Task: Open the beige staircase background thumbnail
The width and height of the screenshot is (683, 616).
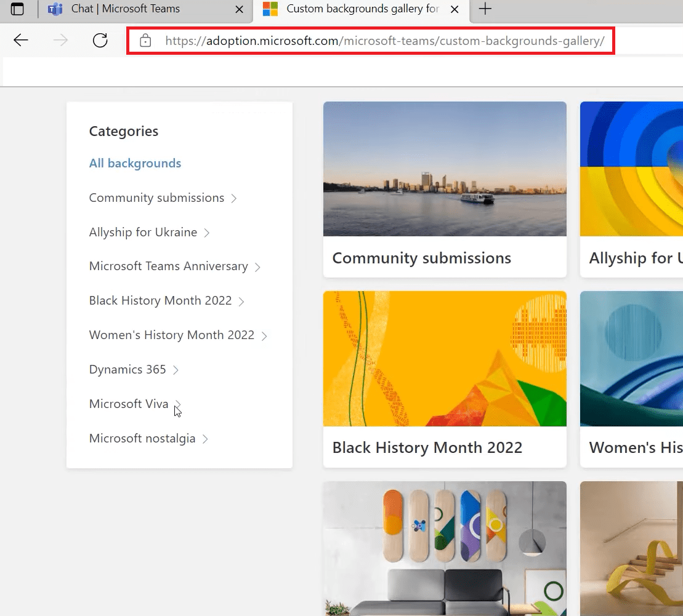Action: pos(632,548)
